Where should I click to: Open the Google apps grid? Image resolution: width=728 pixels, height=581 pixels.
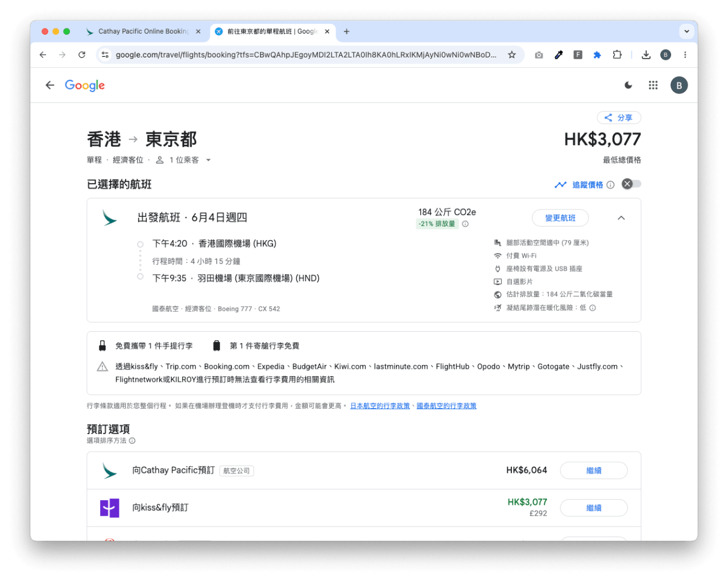tap(653, 85)
